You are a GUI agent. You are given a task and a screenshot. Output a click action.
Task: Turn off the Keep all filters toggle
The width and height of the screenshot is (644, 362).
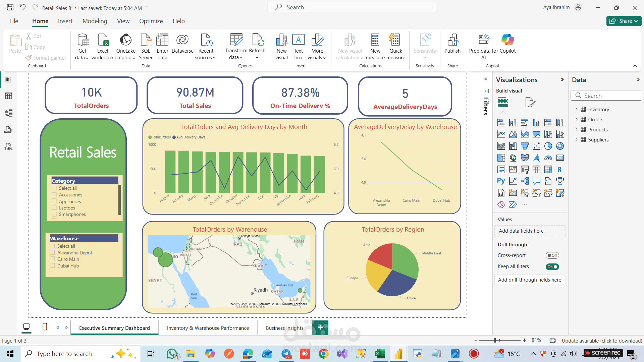[x=552, y=267]
